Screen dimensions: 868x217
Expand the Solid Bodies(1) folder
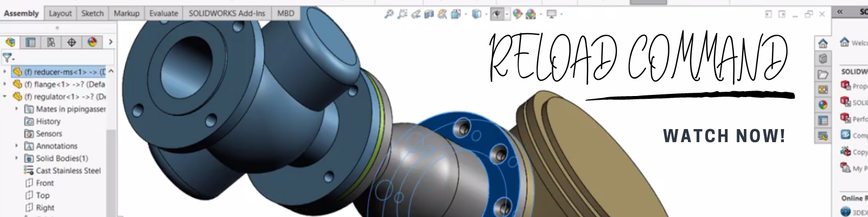16,158
